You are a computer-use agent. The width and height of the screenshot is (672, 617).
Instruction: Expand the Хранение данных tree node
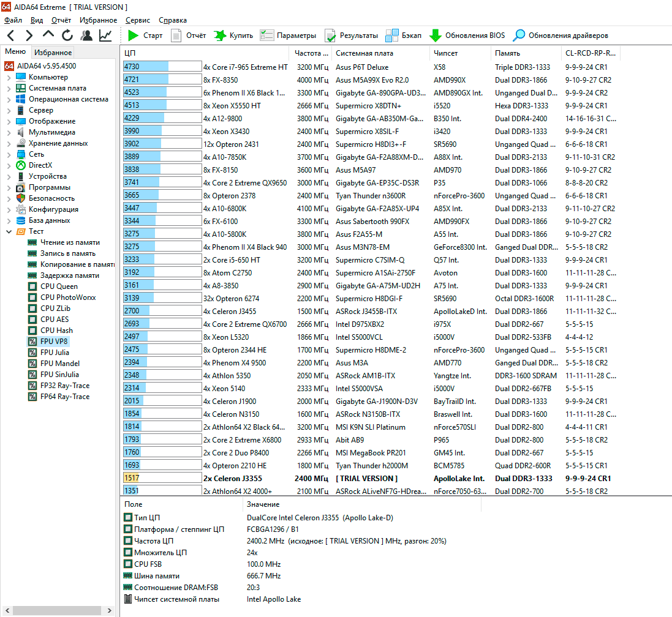pyautogui.click(x=9, y=143)
